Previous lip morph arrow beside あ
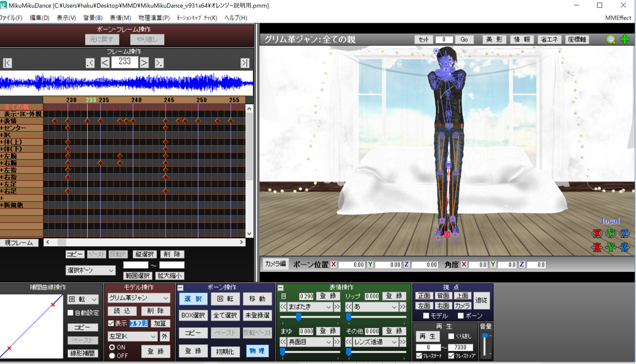 [x=349, y=307]
